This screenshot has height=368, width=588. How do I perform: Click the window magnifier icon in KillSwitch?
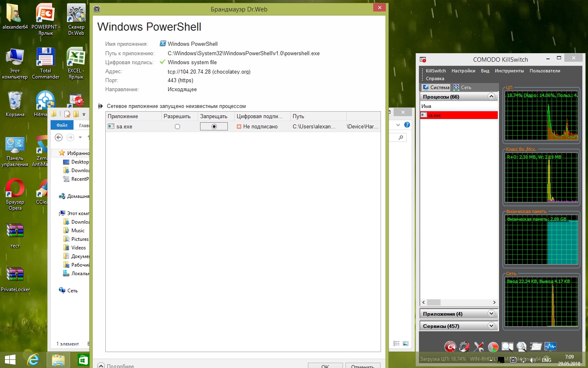pyautogui.click(x=507, y=347)
